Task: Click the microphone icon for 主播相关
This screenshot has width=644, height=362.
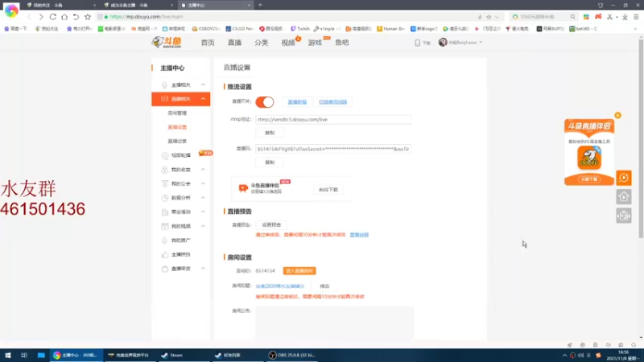Action: (x=165, y=85)
